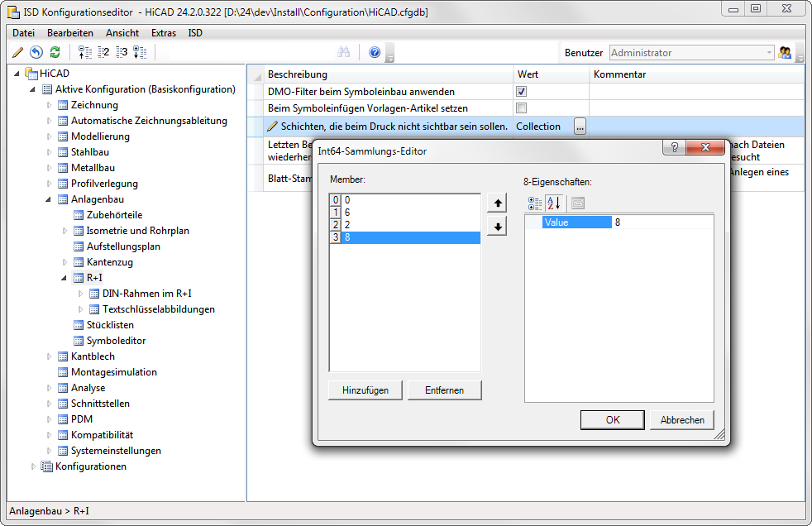
Task: Click Entfernen to remove the member
Action: pos(444,390)
